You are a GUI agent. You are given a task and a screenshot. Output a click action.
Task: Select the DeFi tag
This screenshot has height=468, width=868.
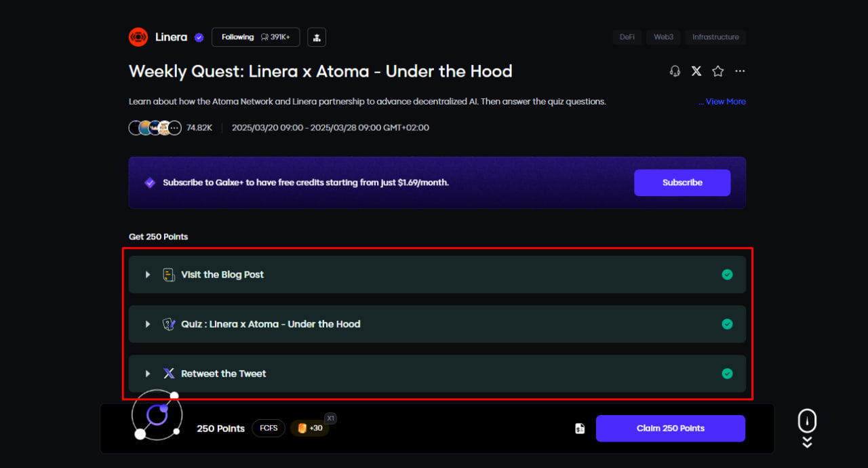coord(627,37)
